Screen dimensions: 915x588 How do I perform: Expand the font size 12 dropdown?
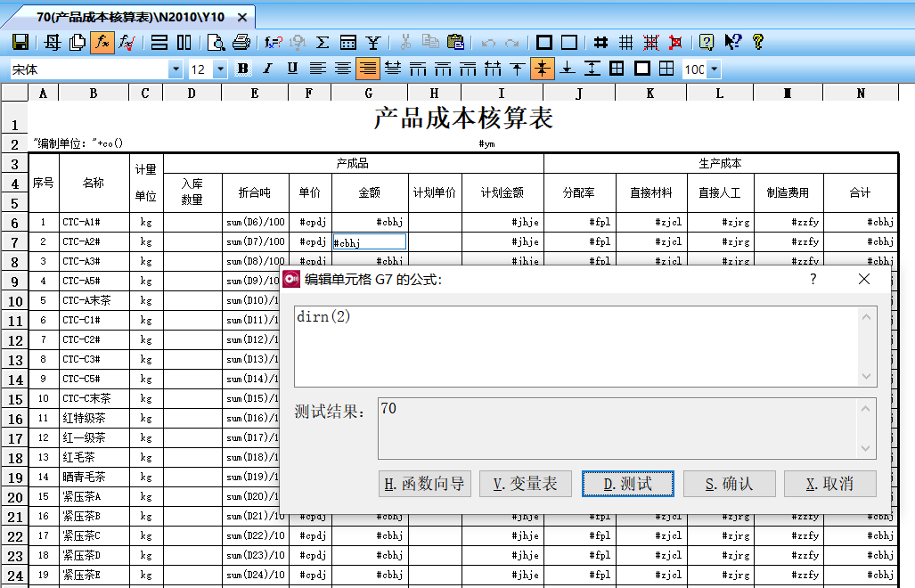pyautogui.click(x=220, y=69)
